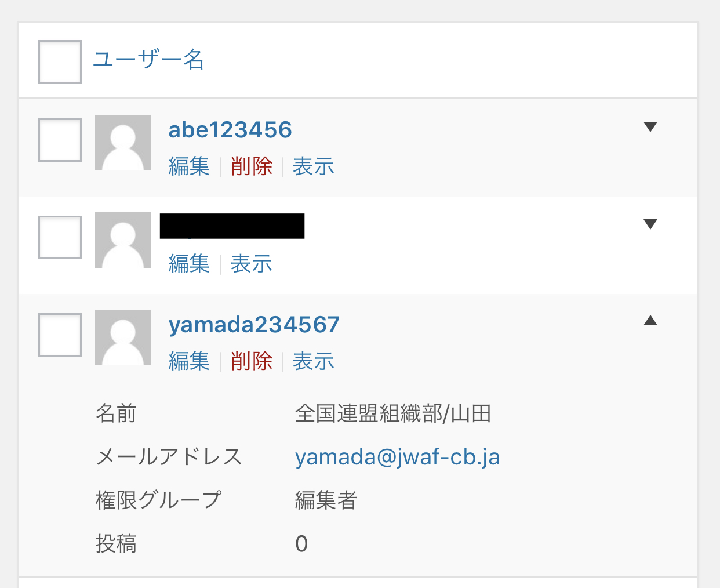
Task: Tick the select-all checkbox beside ユーザー名
Action: tap(60, 61)
